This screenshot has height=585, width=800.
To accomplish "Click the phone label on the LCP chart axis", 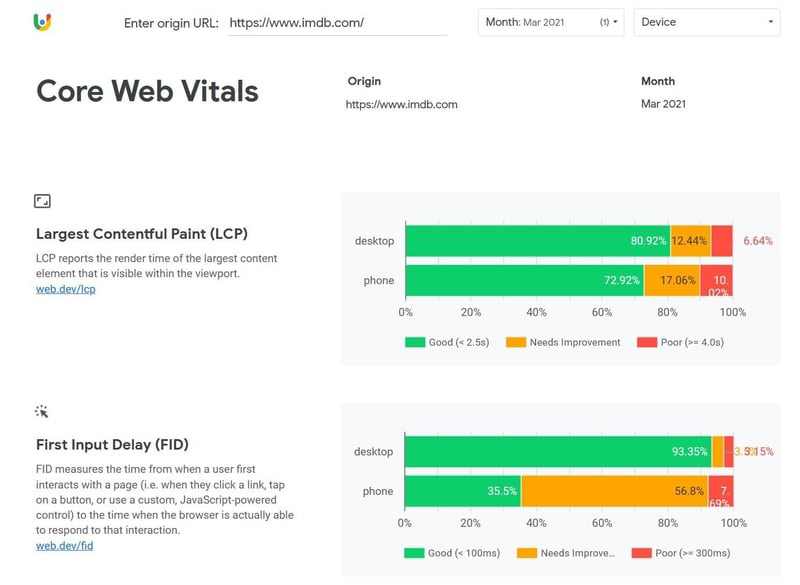I will (377, 281).
